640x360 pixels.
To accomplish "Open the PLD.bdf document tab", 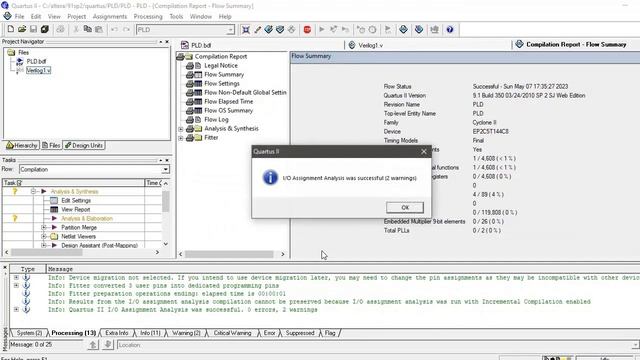I will [201, 45].
